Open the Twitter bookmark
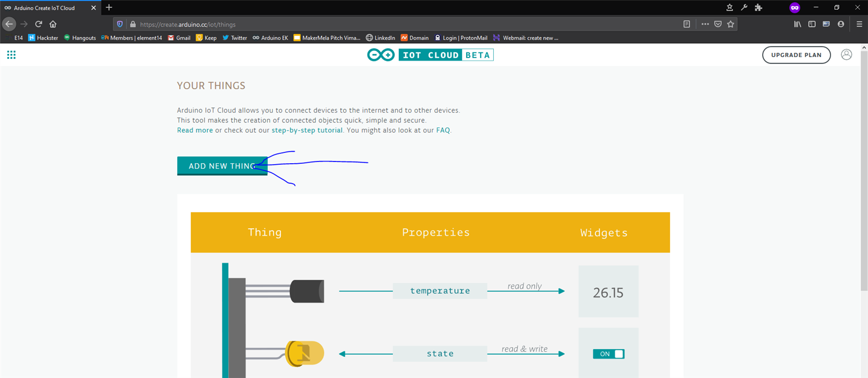 coord(235,38)
